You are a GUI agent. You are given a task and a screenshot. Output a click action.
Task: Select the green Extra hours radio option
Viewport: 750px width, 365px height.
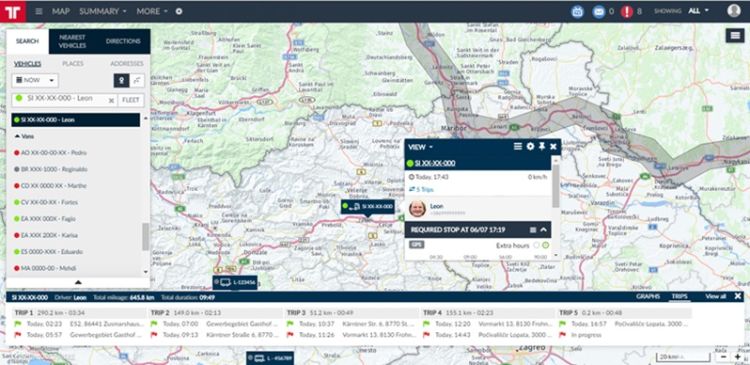tap(545, 245)
